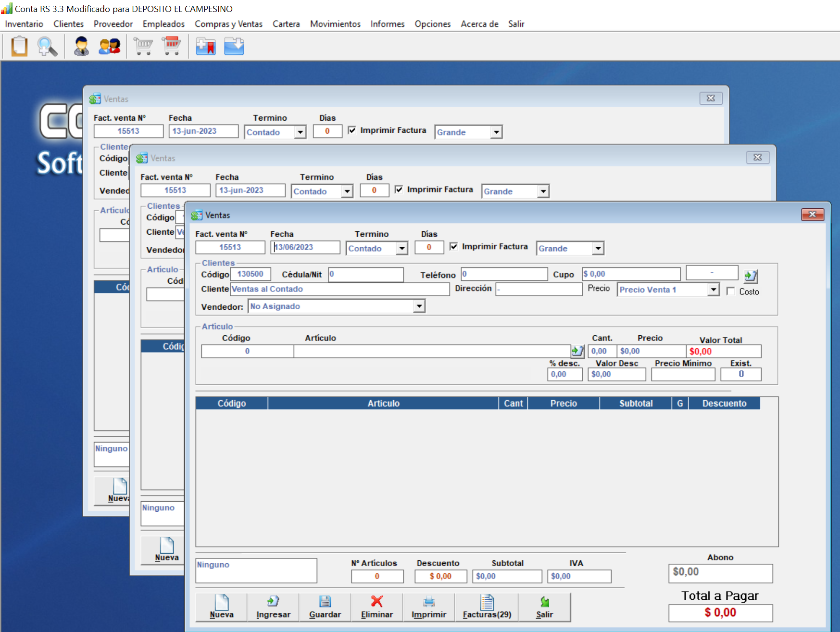Screen dimensions: 840x632
Task: Open the single client user icon
Action: (81, 47)
